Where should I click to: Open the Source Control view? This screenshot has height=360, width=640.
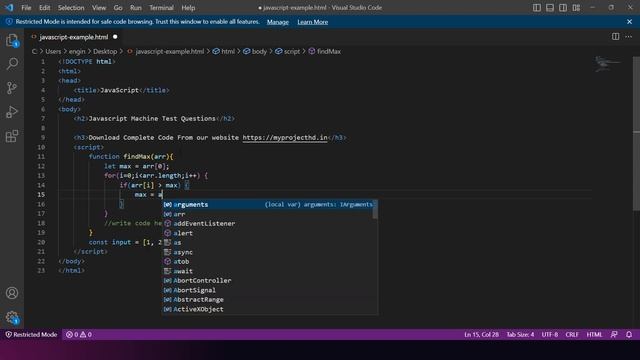(x=12, y=88)
